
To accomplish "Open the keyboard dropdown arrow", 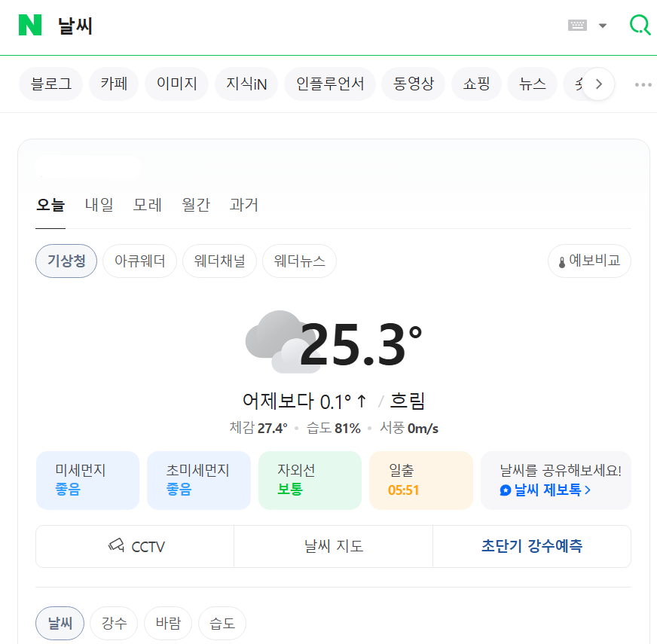I will (x=602, y=25).
